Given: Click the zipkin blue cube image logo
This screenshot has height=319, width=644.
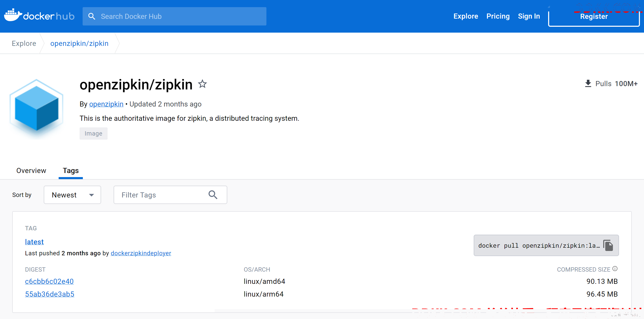Looking at the screenshot, I should (36, 109).
